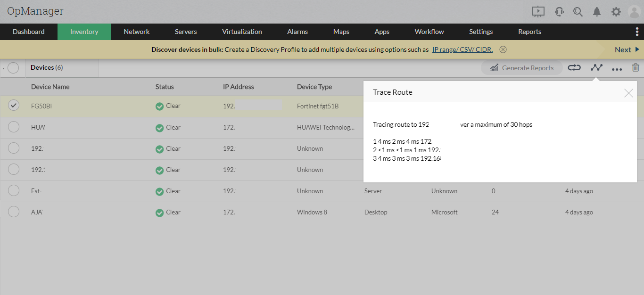Click the green Clear status icon for FG50BI

(x=159, y=107)
